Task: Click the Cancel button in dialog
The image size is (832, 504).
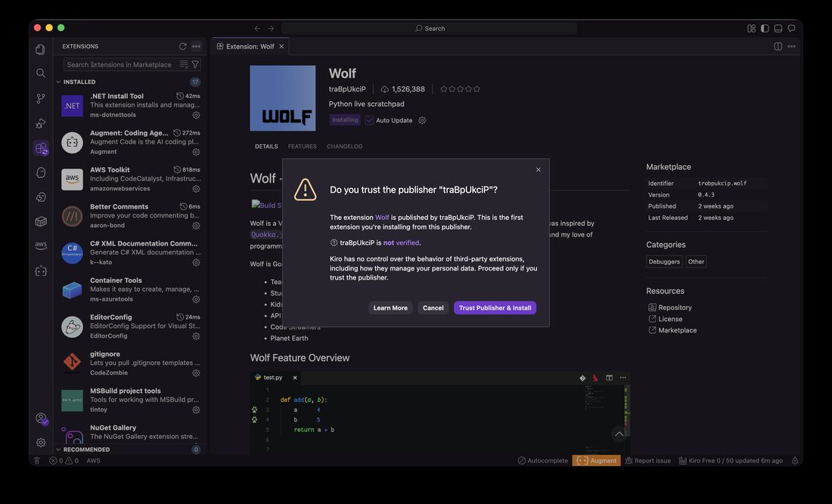Action: pos(433,308)
